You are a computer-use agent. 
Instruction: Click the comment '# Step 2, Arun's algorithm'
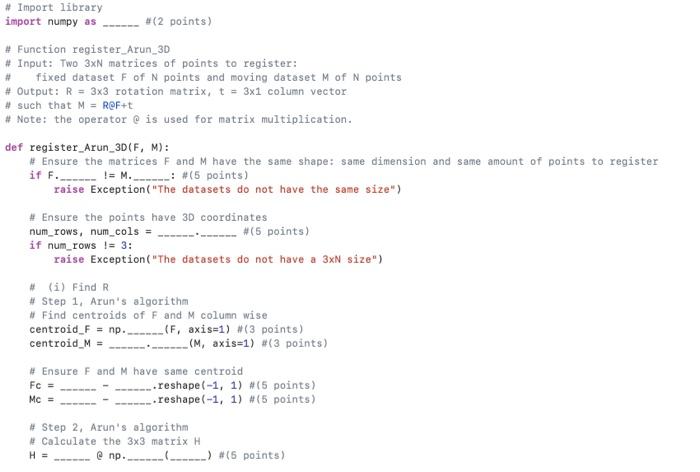click(x=108, y=427)
